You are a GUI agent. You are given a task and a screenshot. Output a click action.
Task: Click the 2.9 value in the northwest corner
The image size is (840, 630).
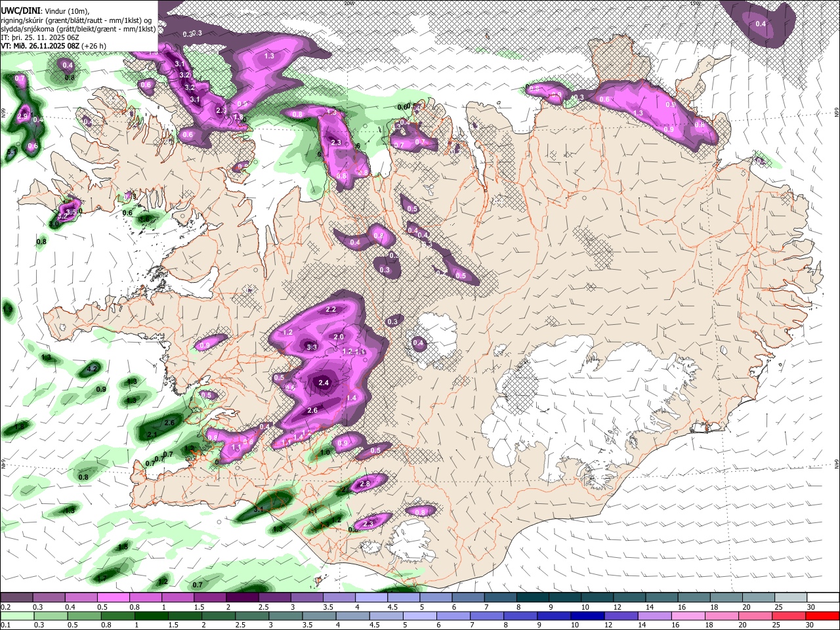point(23,115)
